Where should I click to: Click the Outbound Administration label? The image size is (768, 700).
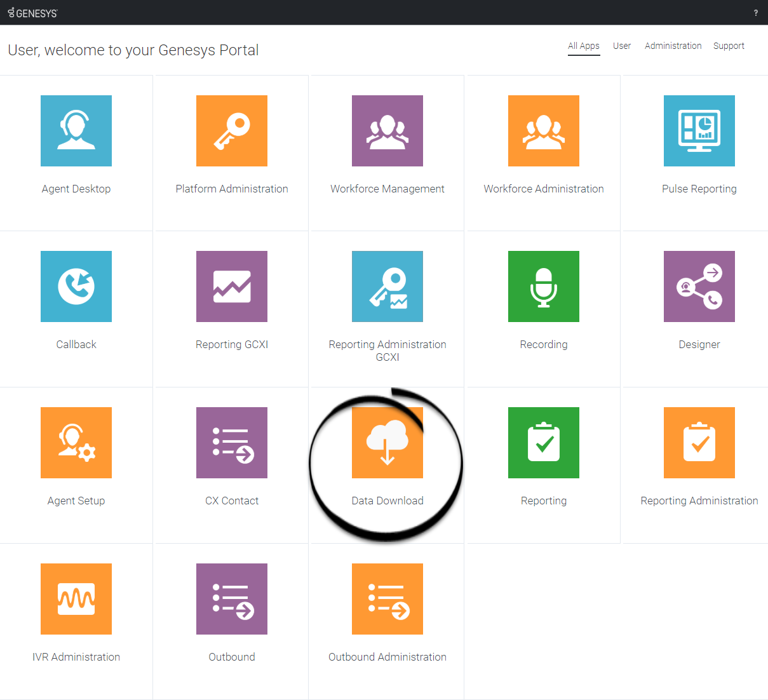[387, 657]
